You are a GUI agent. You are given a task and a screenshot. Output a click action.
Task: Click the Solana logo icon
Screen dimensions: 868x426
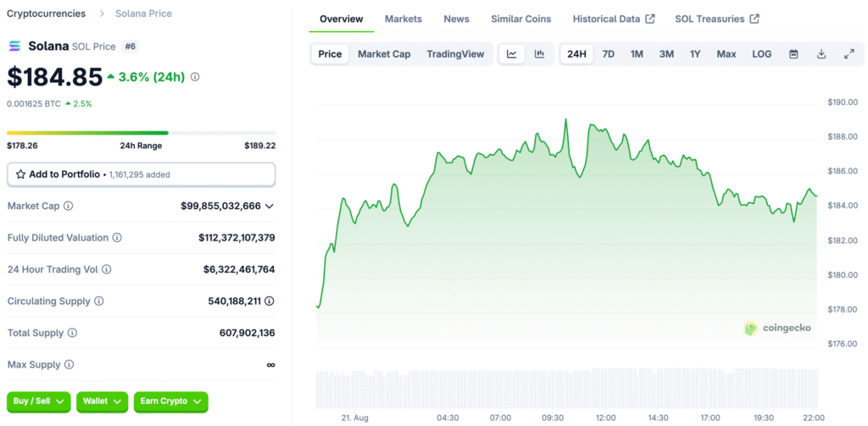(14, 47)
